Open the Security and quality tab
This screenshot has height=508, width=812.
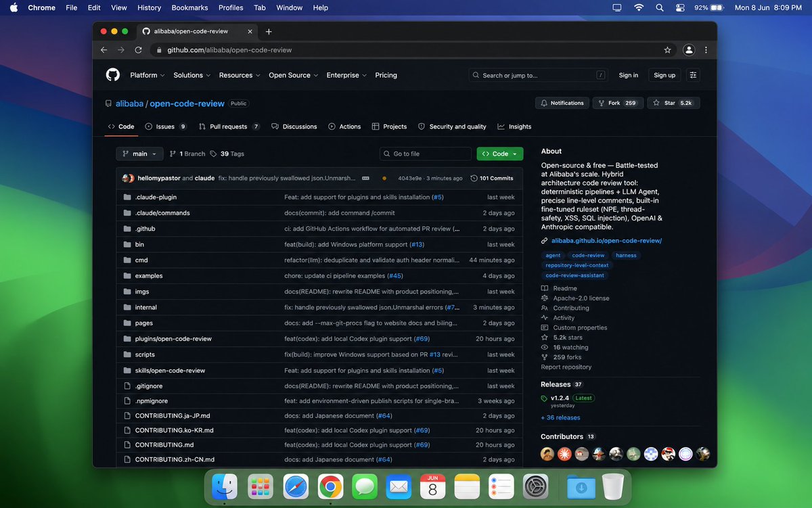coord(452,126)
